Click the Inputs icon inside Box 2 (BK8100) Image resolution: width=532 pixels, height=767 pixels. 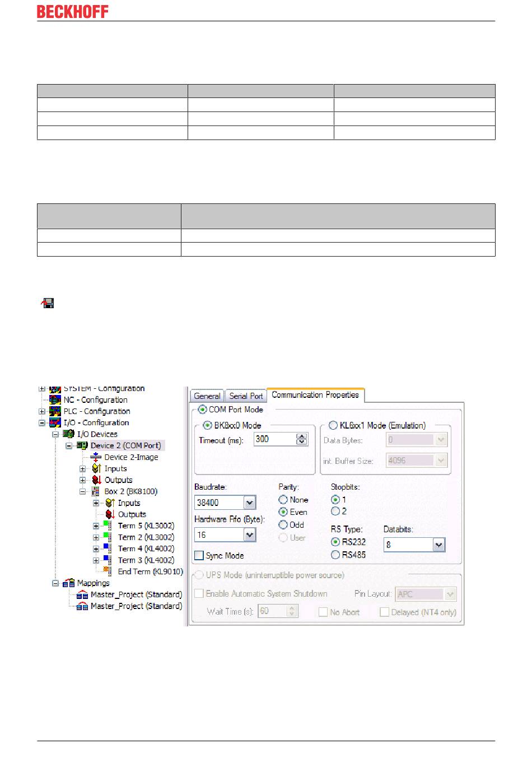click(x=110, y=503)
